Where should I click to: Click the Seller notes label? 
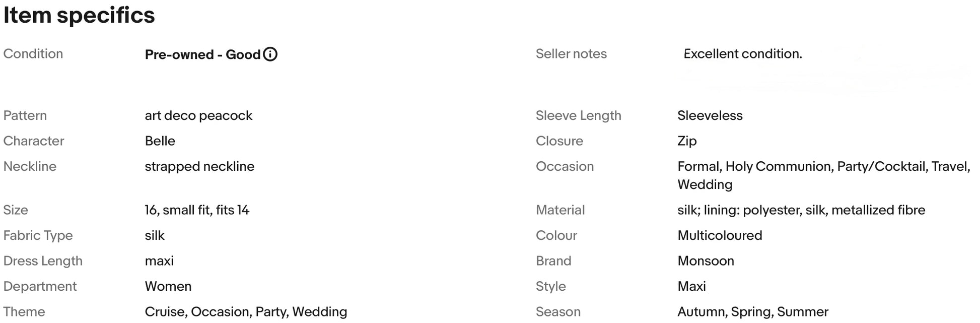[571, 54]
